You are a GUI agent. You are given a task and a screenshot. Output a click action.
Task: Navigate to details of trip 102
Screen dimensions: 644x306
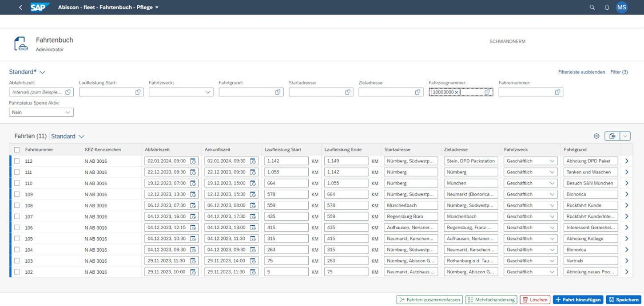(x=627, y=272)
